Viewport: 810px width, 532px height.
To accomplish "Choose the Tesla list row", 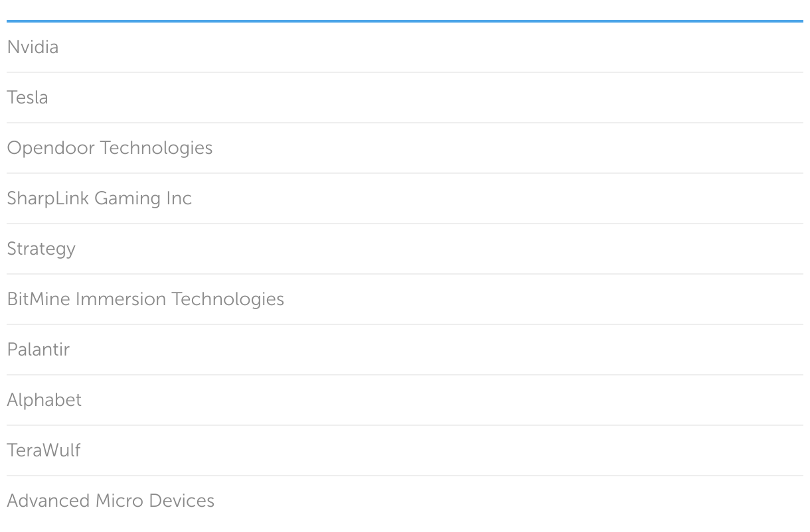I will [x=27, y=98].
